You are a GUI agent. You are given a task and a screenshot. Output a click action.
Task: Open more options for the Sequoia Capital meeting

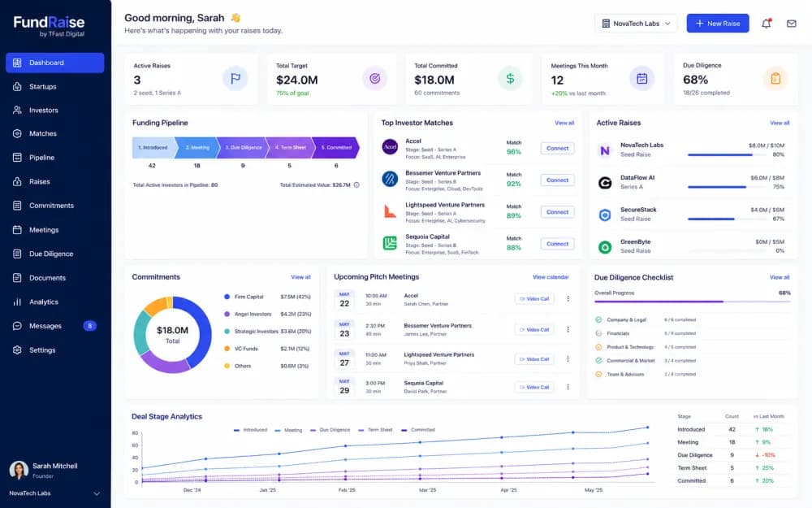(x=568, y=387)
